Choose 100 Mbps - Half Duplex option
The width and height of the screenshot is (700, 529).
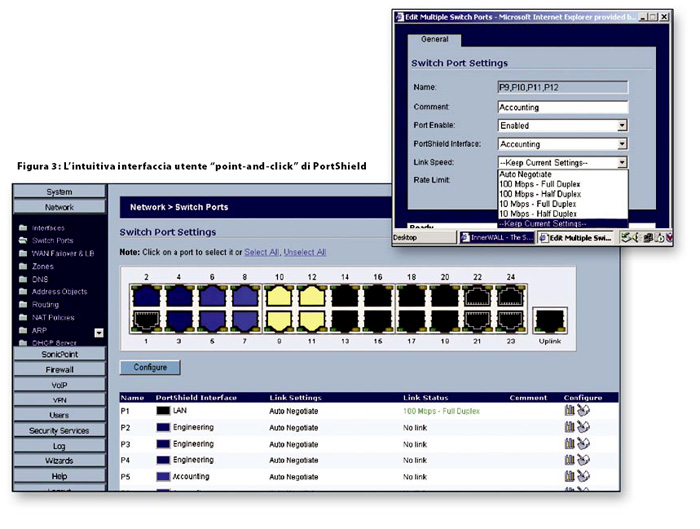562,194
